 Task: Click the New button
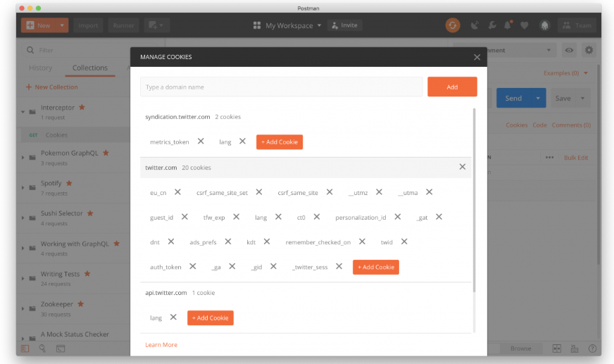click(38, 25)
